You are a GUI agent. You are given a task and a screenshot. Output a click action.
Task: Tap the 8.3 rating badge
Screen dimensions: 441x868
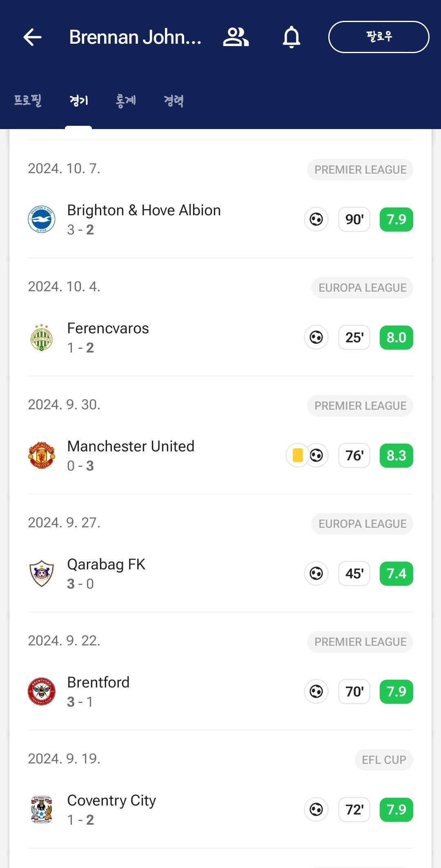coord(396,455)
